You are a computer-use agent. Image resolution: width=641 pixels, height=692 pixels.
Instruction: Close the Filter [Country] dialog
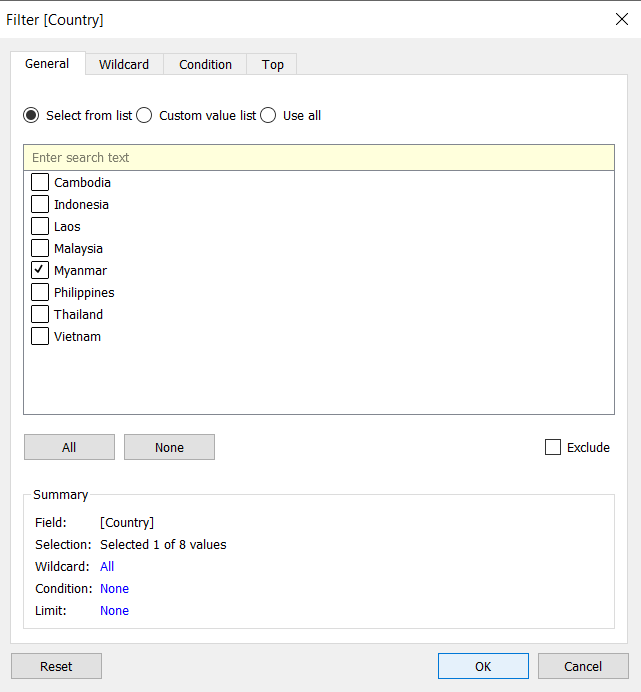(x=621, y=19)
